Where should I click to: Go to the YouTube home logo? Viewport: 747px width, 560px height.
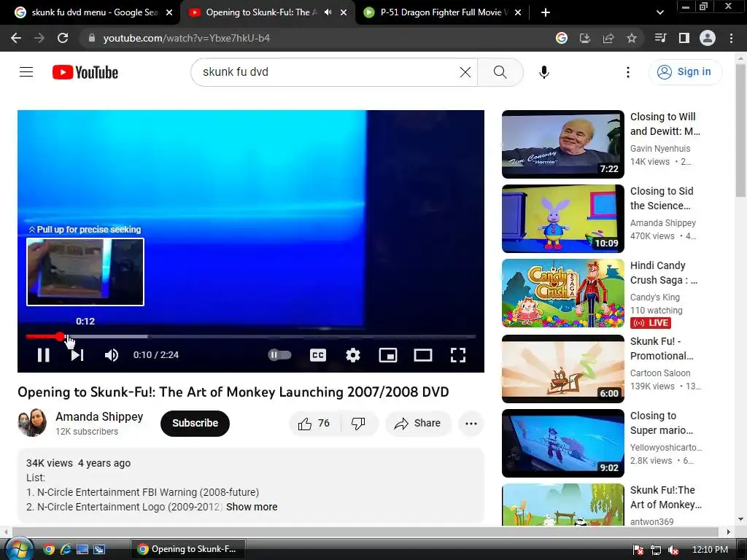(85, 72)
